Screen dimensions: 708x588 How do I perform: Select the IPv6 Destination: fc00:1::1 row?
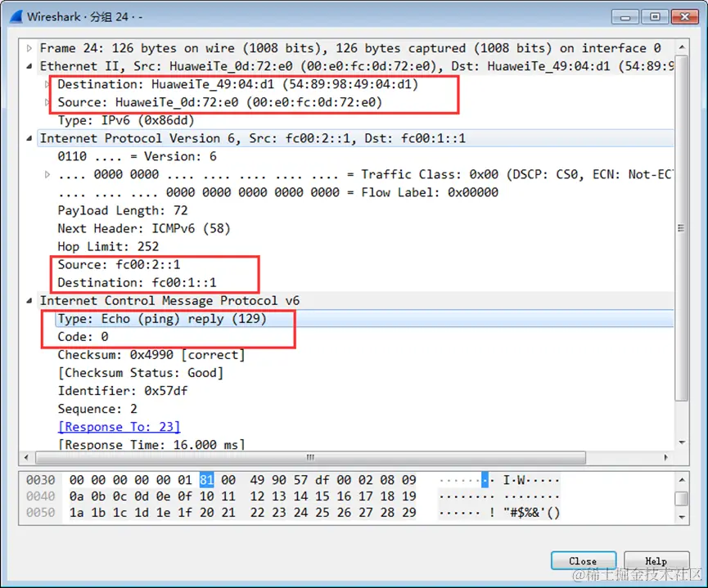click(x=137, y=283)
